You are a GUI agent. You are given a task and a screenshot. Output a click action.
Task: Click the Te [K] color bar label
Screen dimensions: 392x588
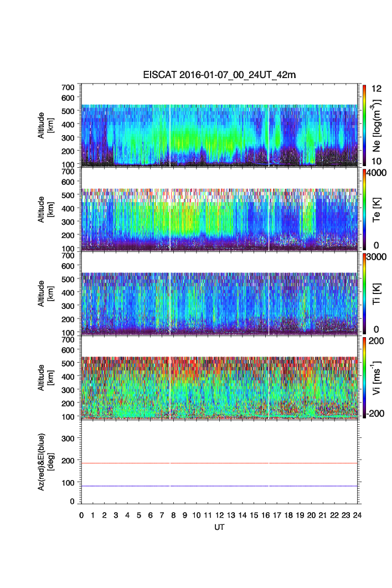(x=376, y=210)
